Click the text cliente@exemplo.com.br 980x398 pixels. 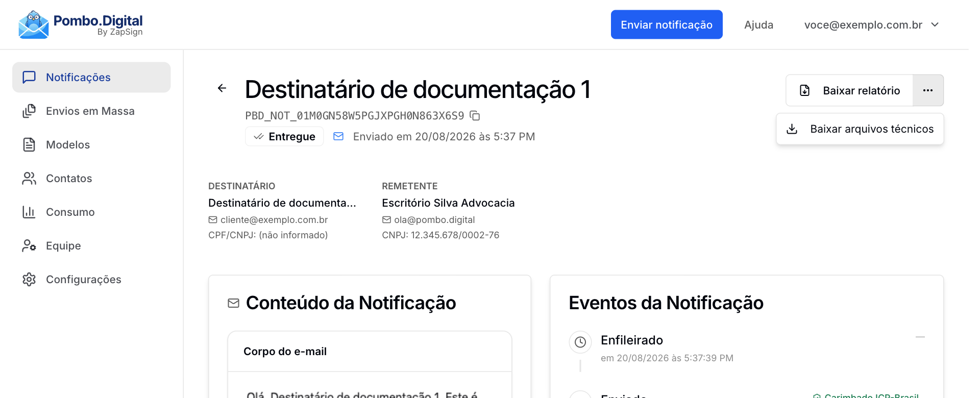point(274,219)
